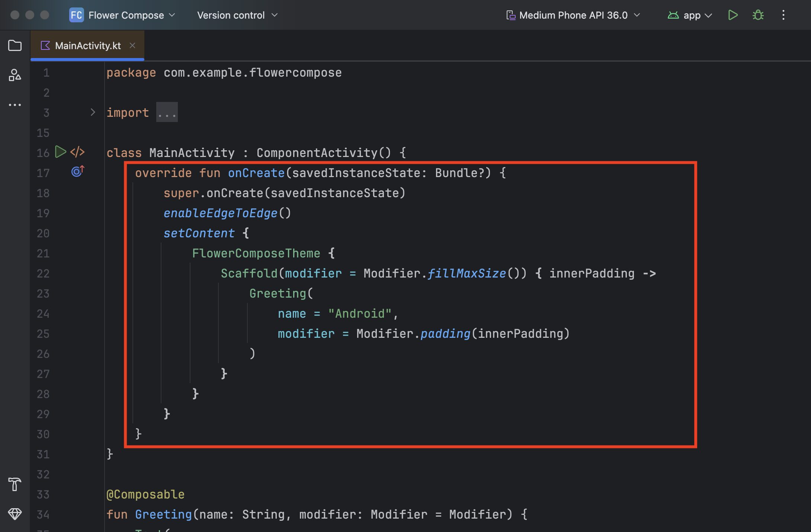The width and height of the screenshot is (811, 532).
Task: Click line number 31 in the gutter
Action: pos(43,454)
